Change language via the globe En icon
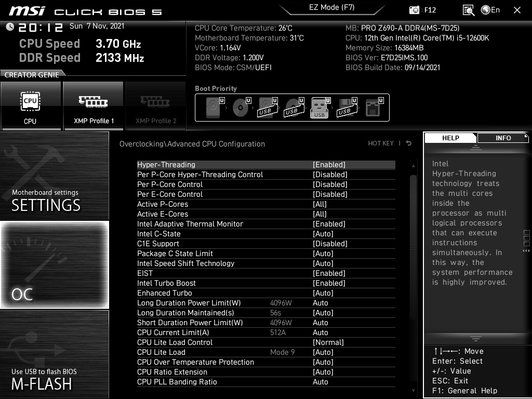This screenshot has width=532, height=399. pos(490,10)
